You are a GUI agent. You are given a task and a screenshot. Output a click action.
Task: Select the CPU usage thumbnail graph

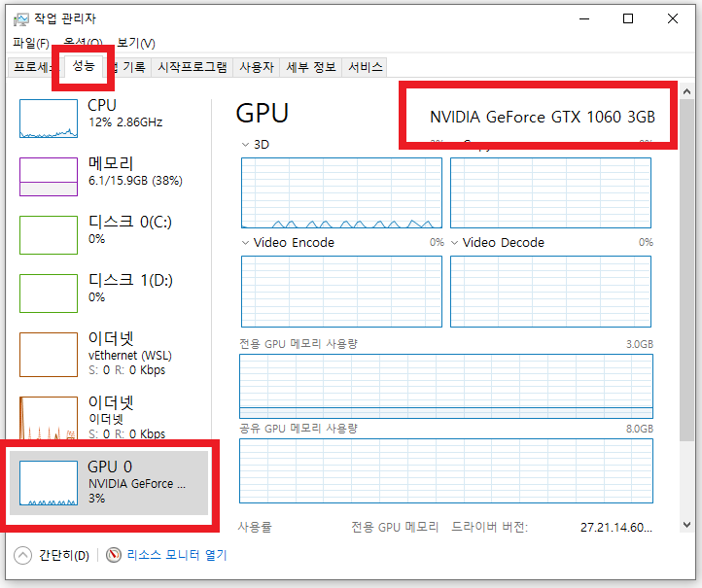(49, 119)
